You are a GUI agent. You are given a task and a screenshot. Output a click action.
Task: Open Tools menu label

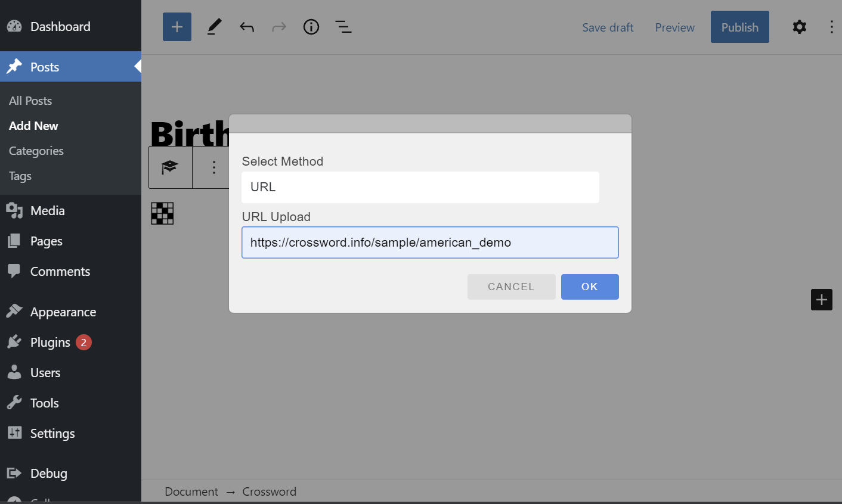45,403
